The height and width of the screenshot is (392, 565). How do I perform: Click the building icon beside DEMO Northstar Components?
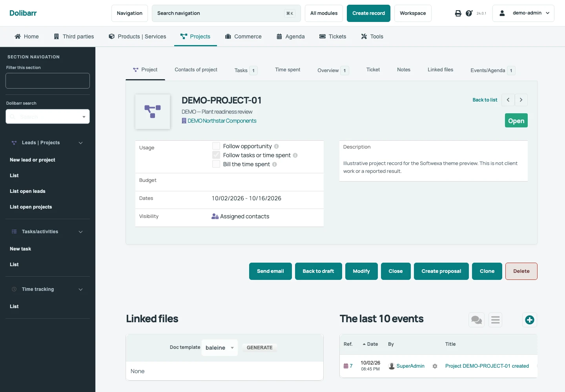184,121
